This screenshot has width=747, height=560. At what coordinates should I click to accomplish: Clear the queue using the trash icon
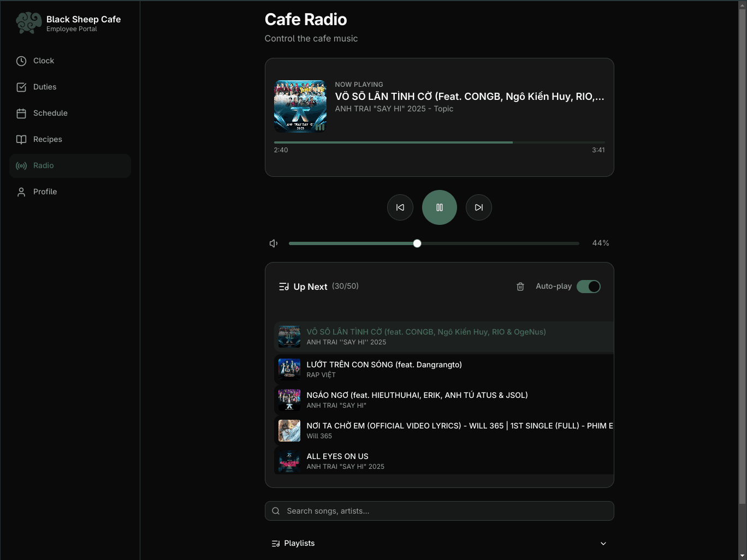pyautogui.click(x=520, y=286)
